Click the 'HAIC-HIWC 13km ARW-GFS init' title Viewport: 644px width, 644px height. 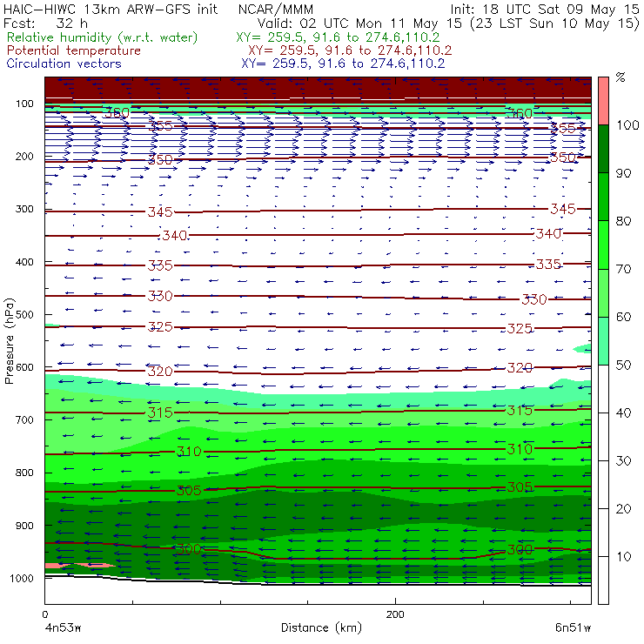[x=110, y=10]
